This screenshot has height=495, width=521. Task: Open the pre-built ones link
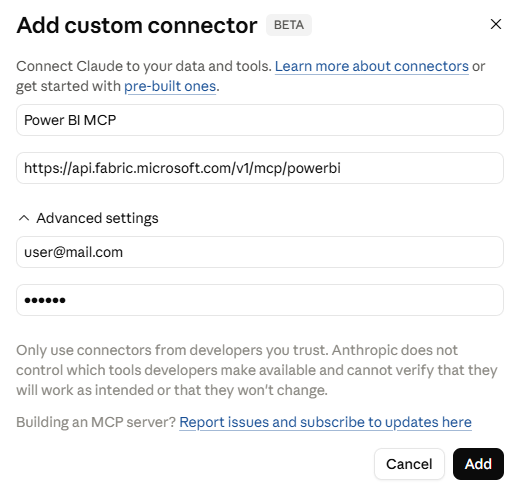point(170,86)
